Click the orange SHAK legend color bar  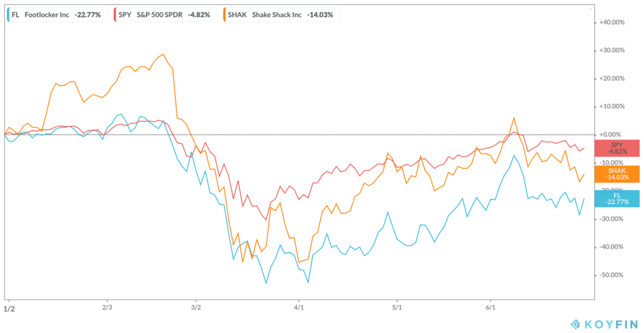pyautogui.click(x=225, y=14)
